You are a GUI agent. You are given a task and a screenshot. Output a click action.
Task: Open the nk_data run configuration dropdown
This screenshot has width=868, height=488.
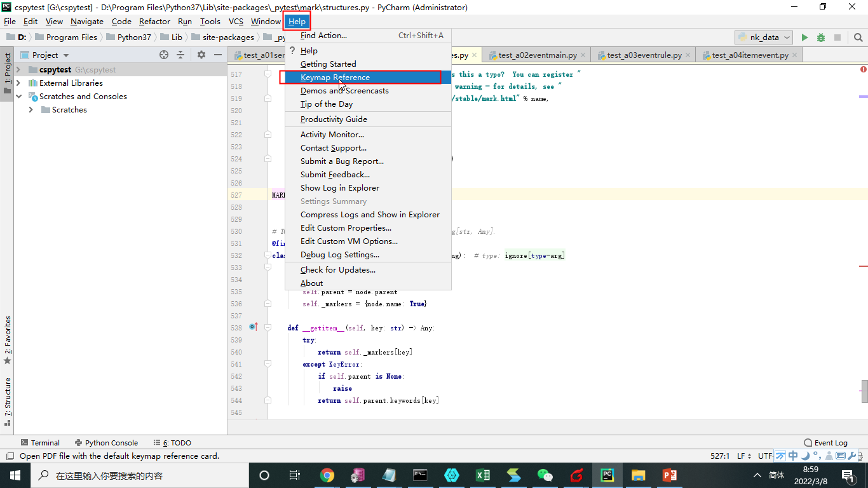click(763, 37)
